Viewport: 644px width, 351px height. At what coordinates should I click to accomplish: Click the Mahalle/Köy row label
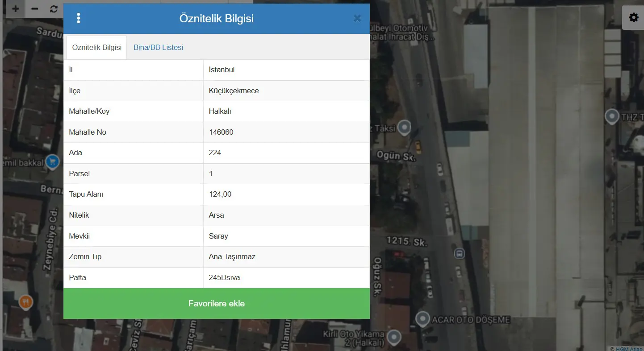click(x=89, y=111)
